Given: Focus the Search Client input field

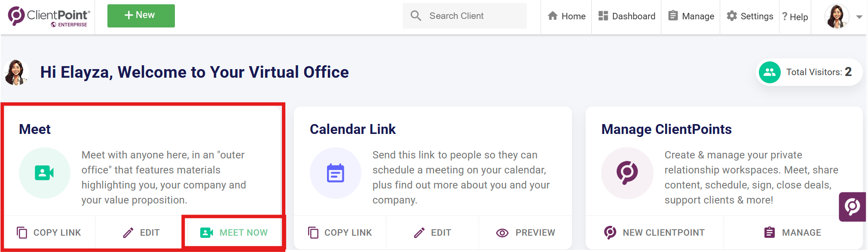Looking at the screenshot, I should 465,16.
